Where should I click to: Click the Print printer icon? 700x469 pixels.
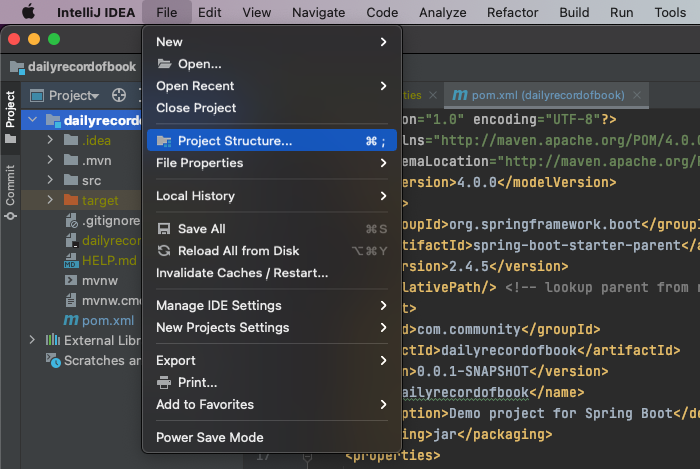(164, 382)
